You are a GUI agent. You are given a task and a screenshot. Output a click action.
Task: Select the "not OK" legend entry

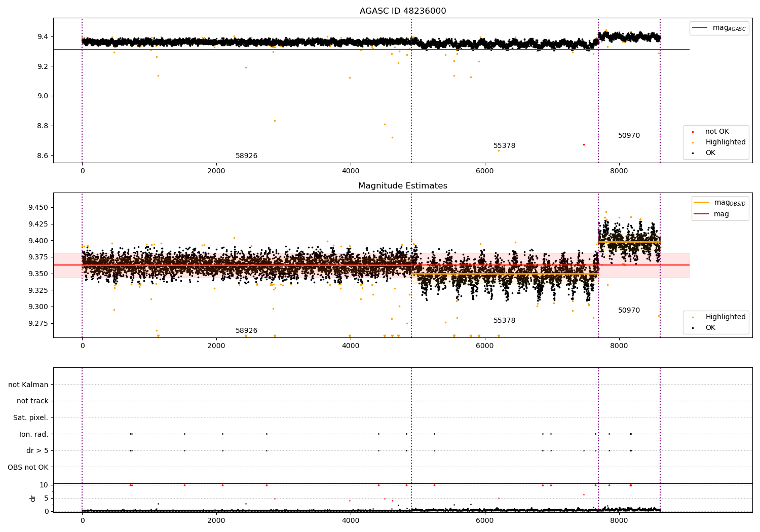click(x=717, y=132)
